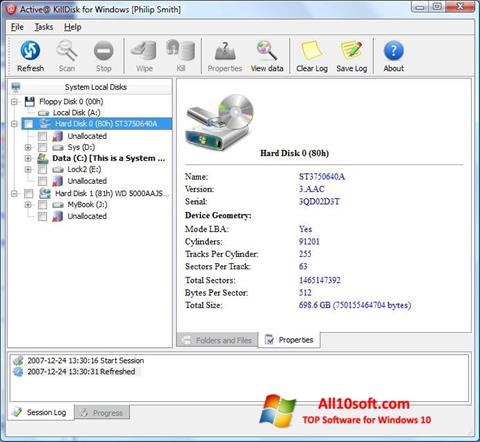Open the Help menu
Viewport: 480px width, 442px height.
(x=73, y=27)
